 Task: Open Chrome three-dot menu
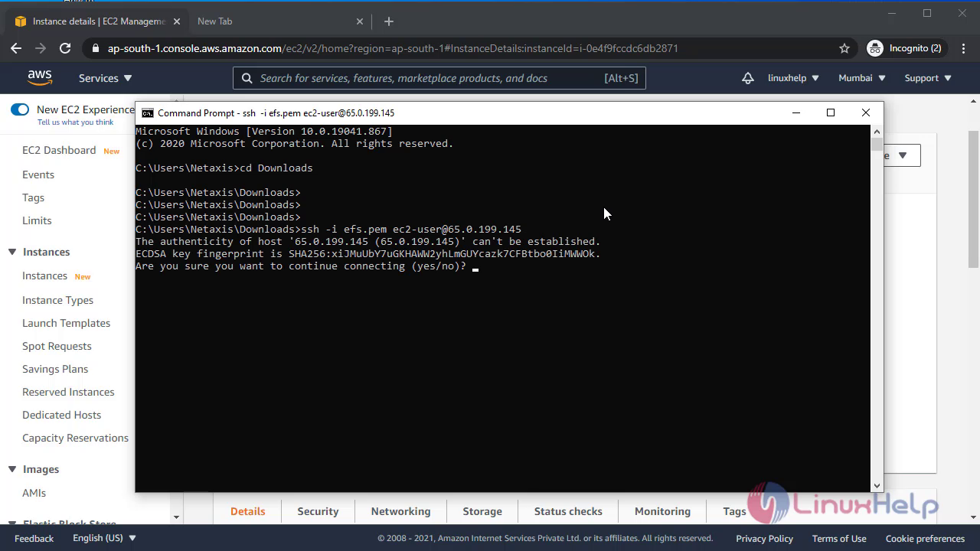(x=962, y=48)
